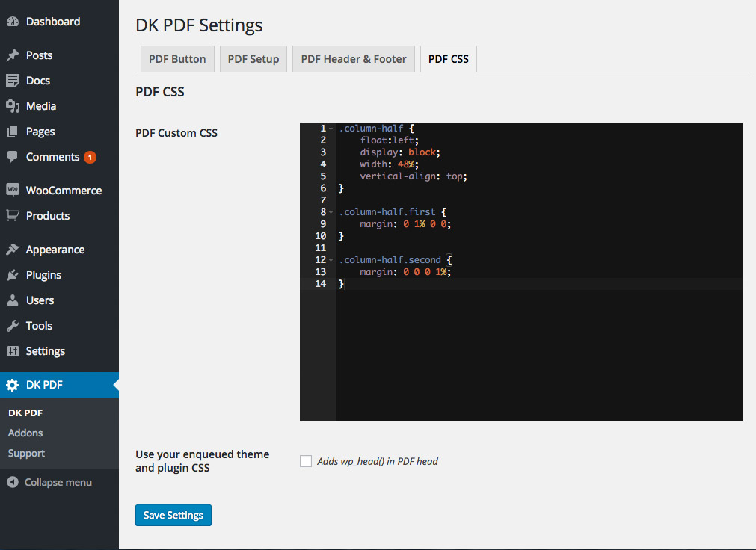Enable the wp_head() in PDF head checkbox
Image resolution: width=756 pixels, height=550 pixels.
tap(306, 461)
